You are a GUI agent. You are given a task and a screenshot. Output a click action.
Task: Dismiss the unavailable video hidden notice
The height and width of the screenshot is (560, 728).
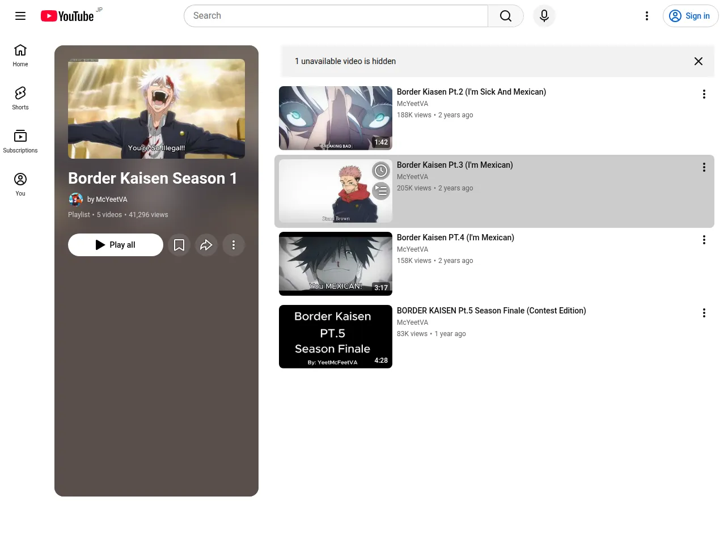pos(699,61)
